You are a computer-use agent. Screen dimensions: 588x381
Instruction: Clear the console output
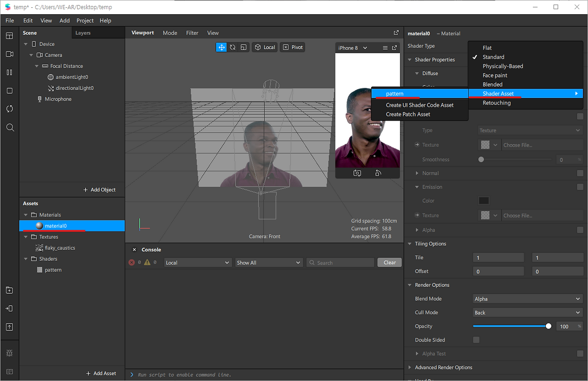click(390, 263)
